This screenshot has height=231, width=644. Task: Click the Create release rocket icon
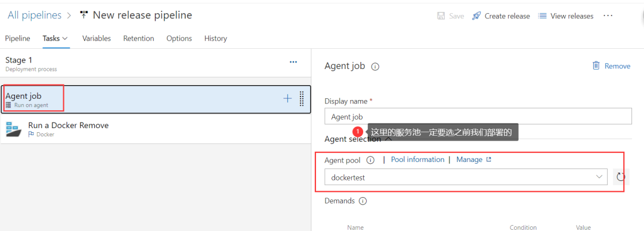click(x=476, y=16)
